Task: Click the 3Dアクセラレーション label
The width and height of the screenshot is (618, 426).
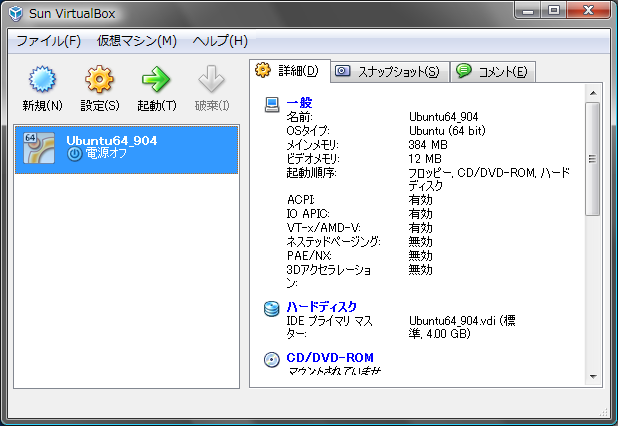Action: tap(329, 277)
